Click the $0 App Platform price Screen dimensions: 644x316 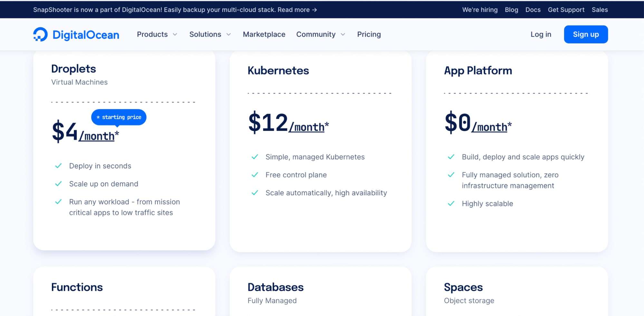click(458, 122)
